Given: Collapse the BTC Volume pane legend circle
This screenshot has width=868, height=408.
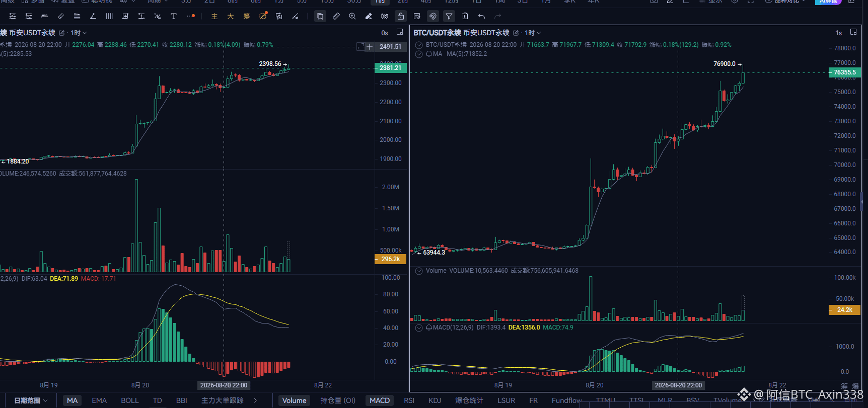Looking at the screenshot, I should click(x=419, y=271).
